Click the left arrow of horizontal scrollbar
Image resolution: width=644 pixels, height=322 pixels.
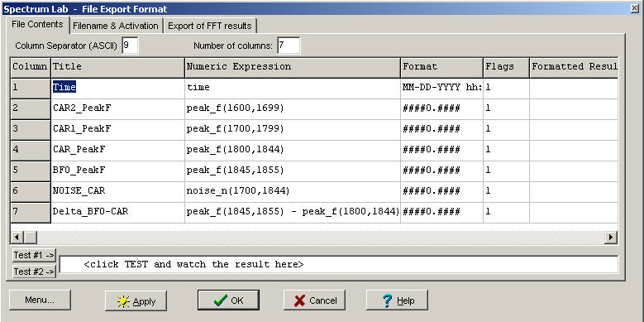tap(17, 237)
